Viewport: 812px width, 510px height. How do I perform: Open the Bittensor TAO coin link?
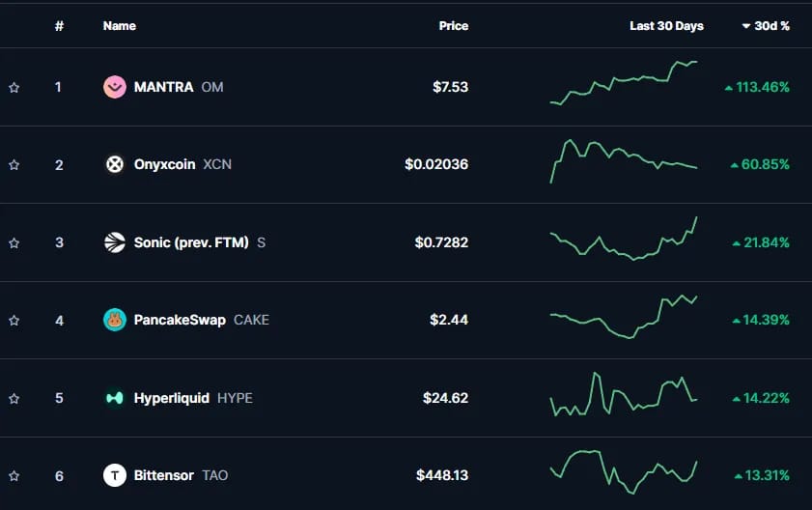point(181,475)
